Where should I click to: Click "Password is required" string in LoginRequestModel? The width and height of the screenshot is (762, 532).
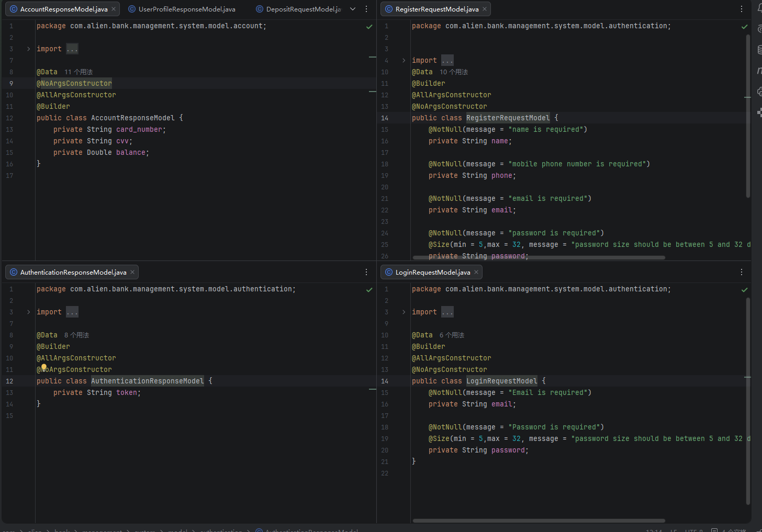click(x=554, y=427)
